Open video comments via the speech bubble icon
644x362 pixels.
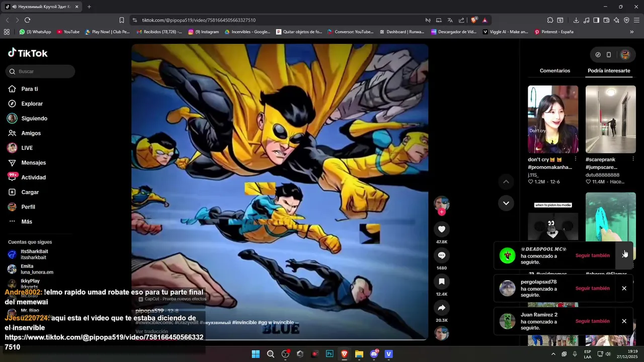coord(441,255)
